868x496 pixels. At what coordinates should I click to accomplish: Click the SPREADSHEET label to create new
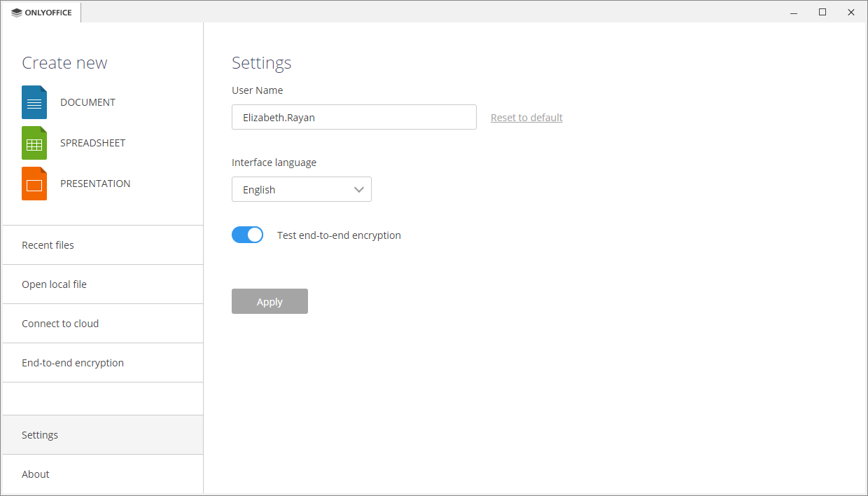point(92,143)
